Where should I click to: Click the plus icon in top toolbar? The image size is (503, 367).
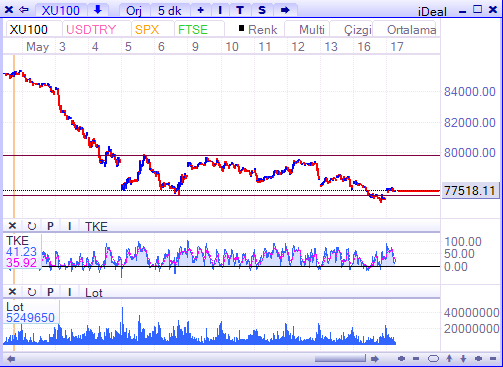tap(200, 10)
